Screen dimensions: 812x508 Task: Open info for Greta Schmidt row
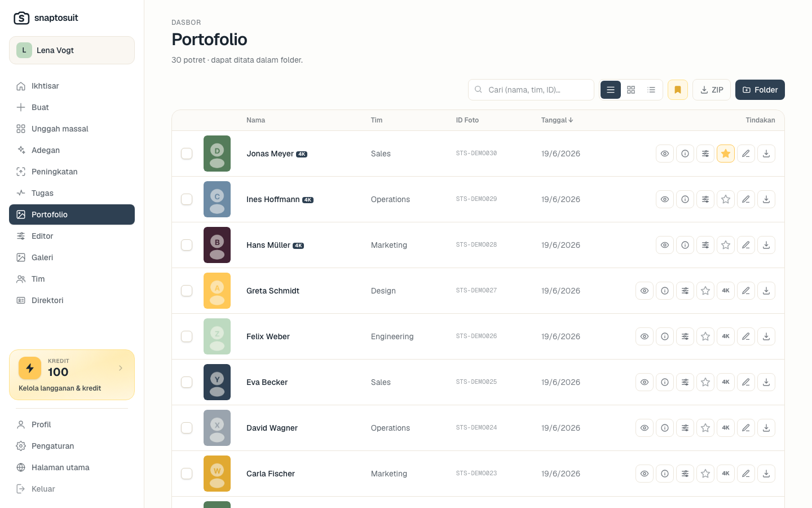[x=665, y=291]
